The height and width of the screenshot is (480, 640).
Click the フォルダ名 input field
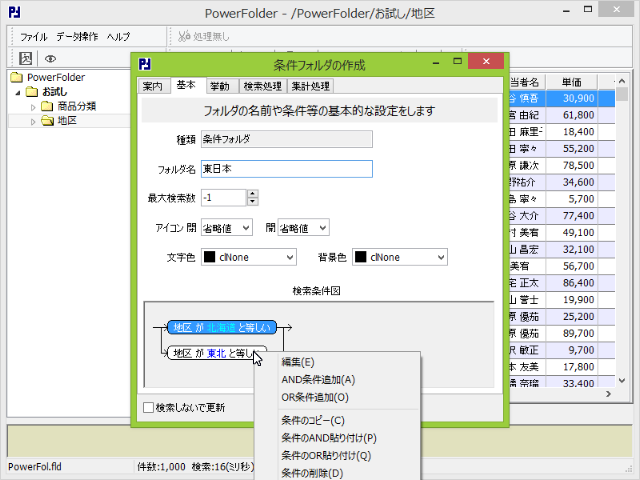pos(287,169)
